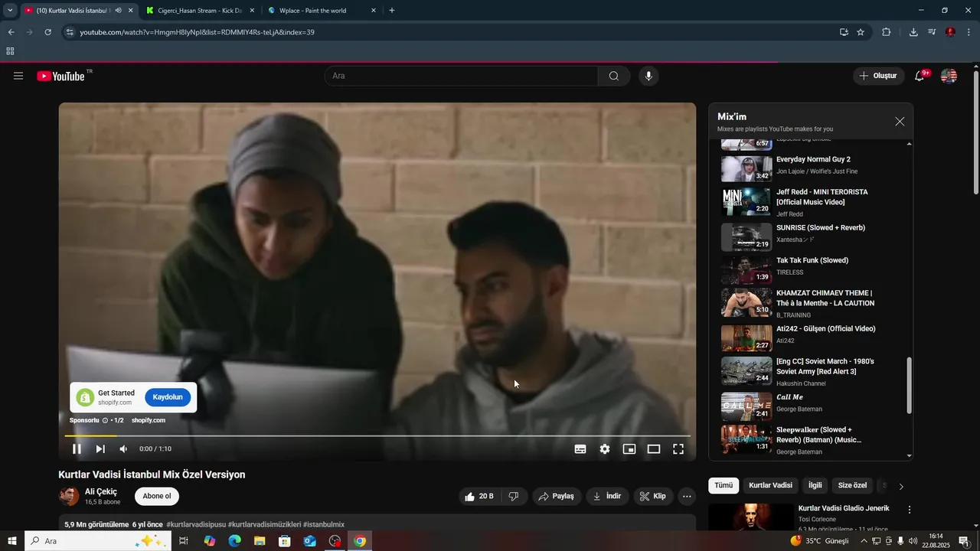The image size is (980, 551).
Task: Open Ali Çekiç channel avatar
Action: (69, 497)
